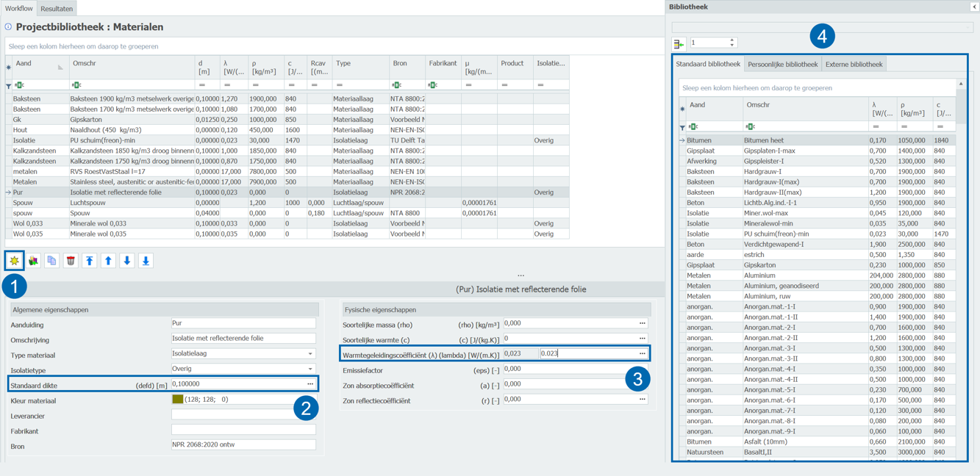Move the selected material to the top
The width and height of the screenshot is (980, 476).
[x=89, y=261]
